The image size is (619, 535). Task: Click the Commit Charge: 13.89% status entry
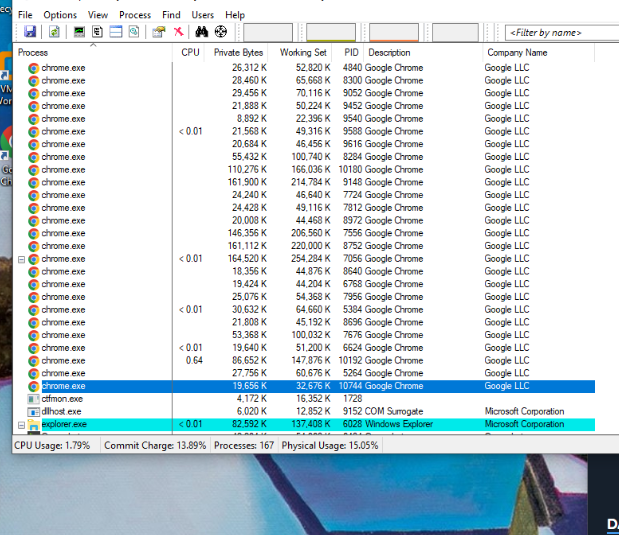click(155, 445)
